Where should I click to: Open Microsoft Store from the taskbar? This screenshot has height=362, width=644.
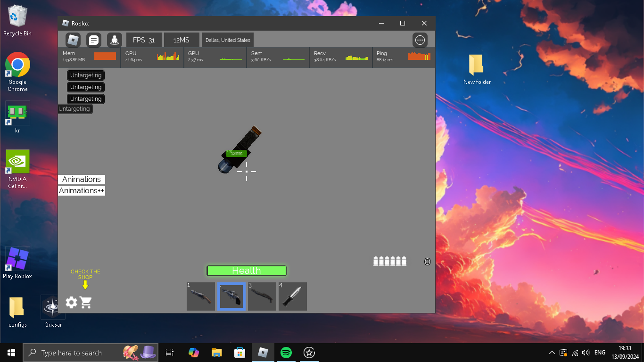tap(239, 353)
